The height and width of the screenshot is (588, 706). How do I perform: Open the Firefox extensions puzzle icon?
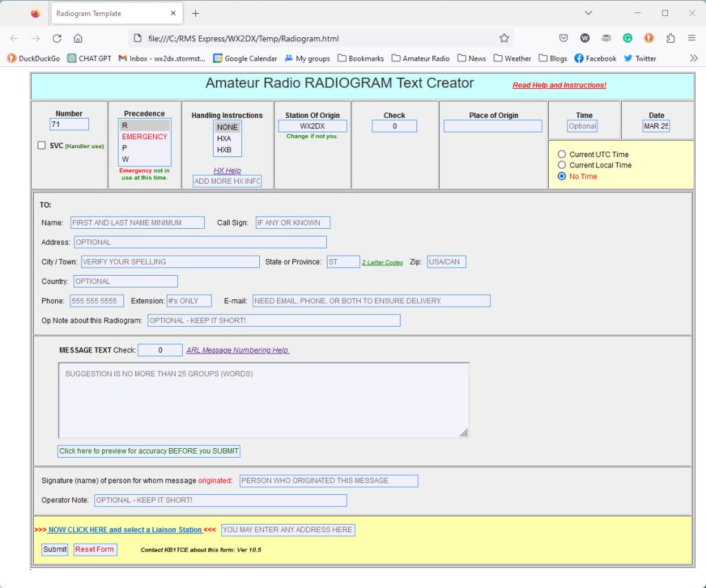tap(670, 39)
